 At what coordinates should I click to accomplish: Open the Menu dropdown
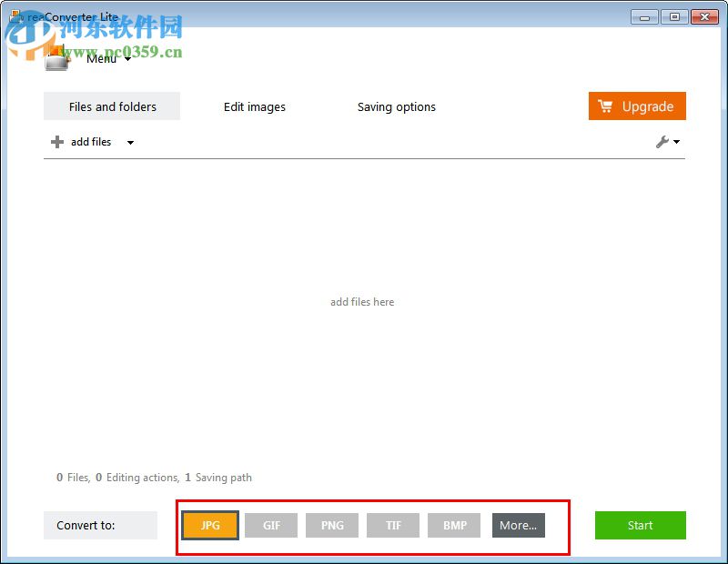coord(108,59)
